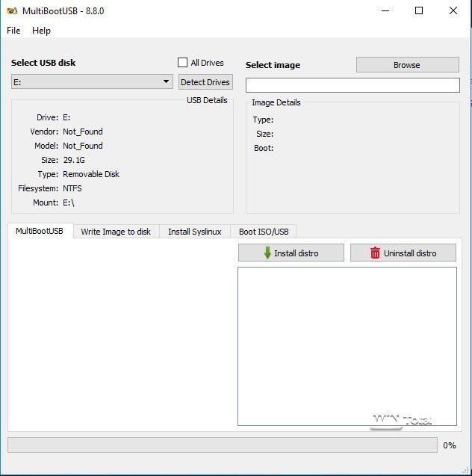Click the 'E:\' mount value
Viewport: 472px width, 476px height.
click(69, 203)
